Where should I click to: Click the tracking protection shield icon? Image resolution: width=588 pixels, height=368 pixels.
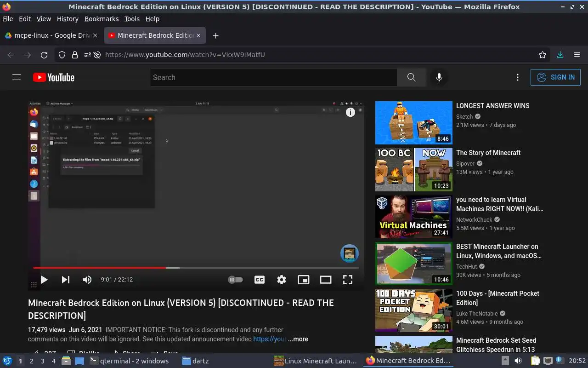click(62, 55)
